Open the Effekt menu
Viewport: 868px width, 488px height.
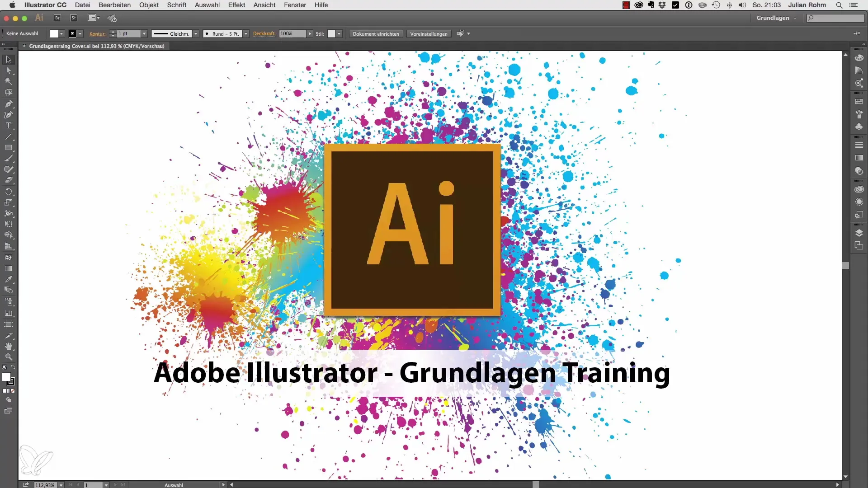236,5
